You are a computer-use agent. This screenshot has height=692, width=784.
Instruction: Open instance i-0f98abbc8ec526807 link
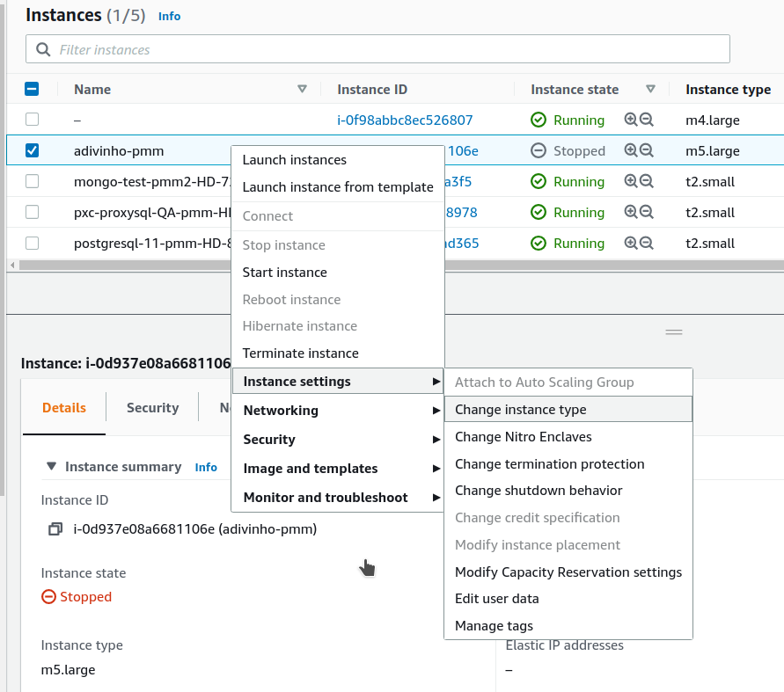pos(405,120)
